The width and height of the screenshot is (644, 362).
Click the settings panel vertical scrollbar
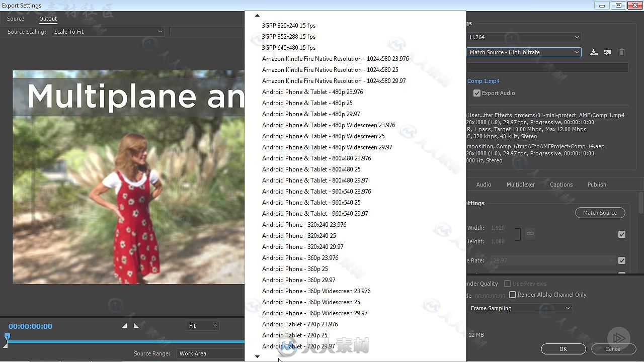[641, 204]
